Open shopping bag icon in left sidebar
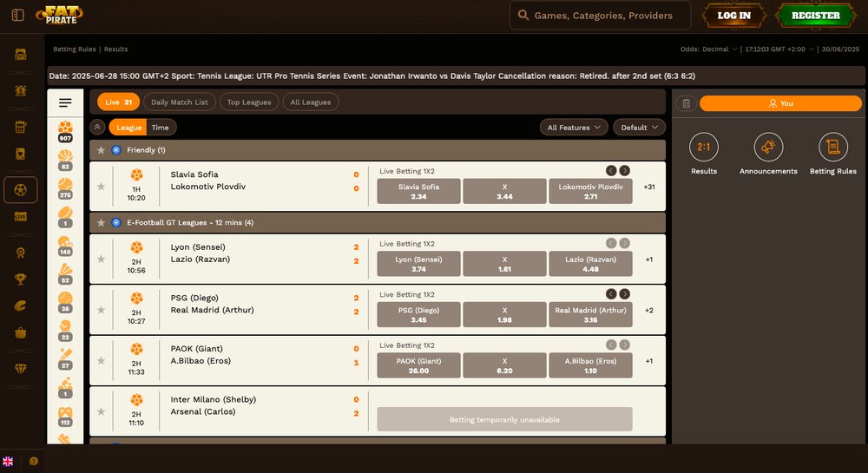This screenshot has width=868, height=473. (21, 332)
